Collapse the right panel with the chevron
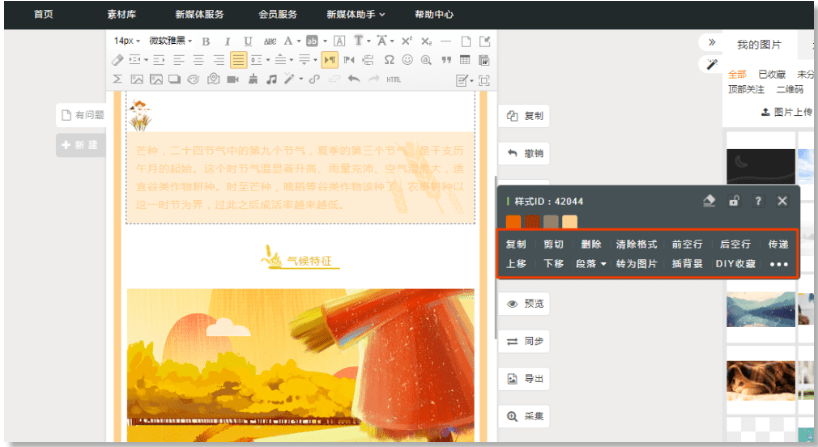Image resolution: width=818 pixels, height=447 pixels. (x=711, y=42)
